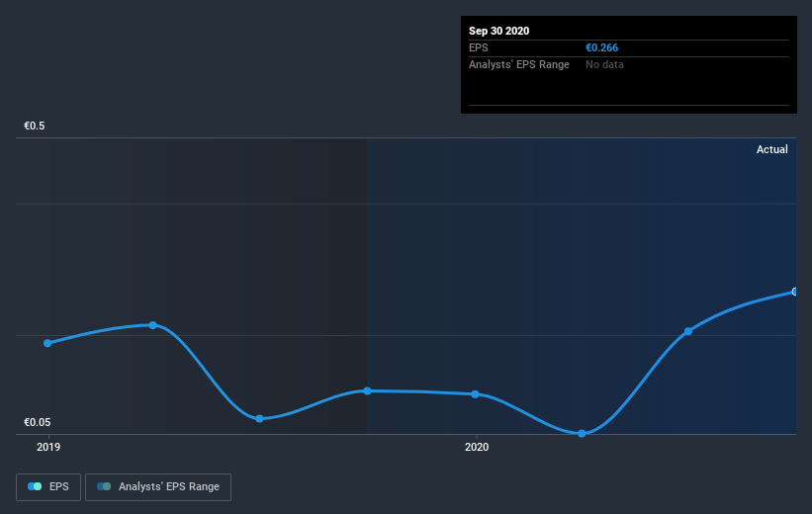Click the Sep 30 2020 tooltip date
The width and height of the screenshot is (812, 514).
coord(498,31)
